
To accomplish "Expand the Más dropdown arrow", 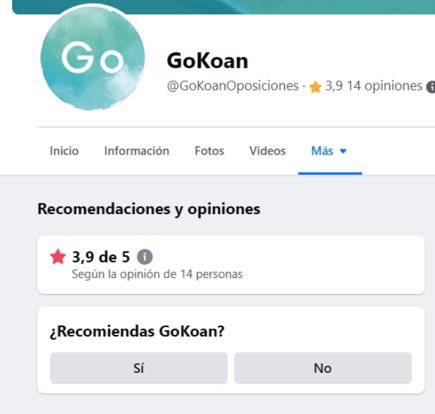I will click(x=343, y=151).
